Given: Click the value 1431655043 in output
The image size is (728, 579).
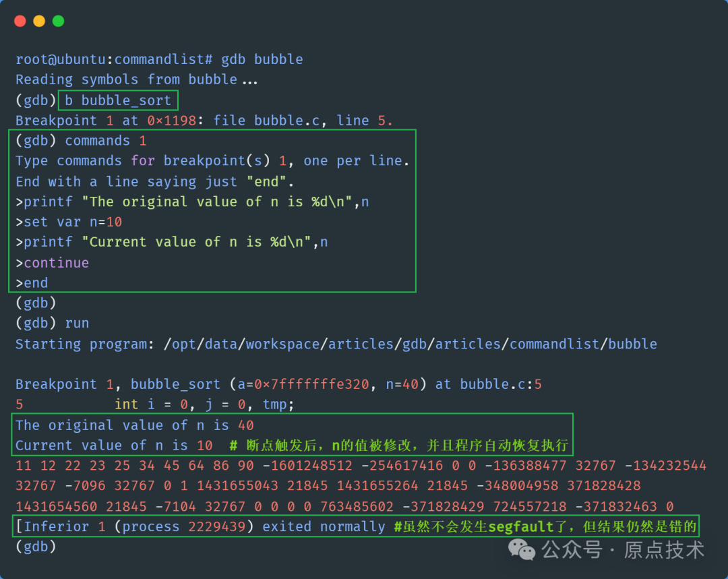Looking at the screenshot, I should click(237, 486).
